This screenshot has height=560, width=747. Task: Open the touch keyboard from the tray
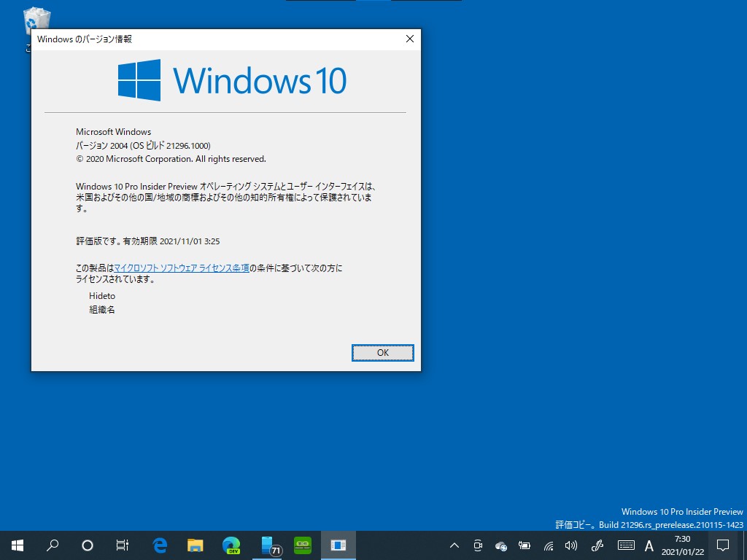tap(626, 545)
